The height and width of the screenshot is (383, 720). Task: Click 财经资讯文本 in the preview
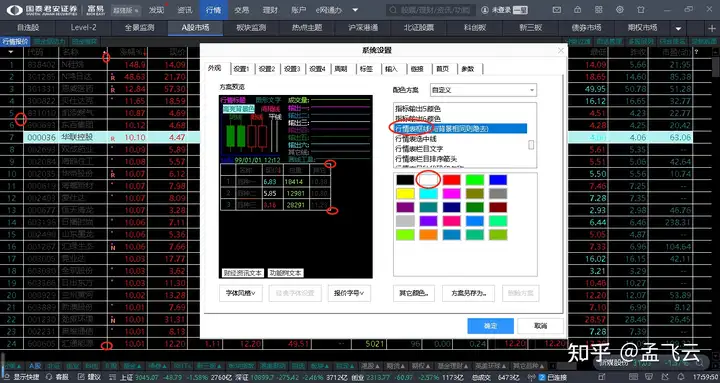[242, 273]
